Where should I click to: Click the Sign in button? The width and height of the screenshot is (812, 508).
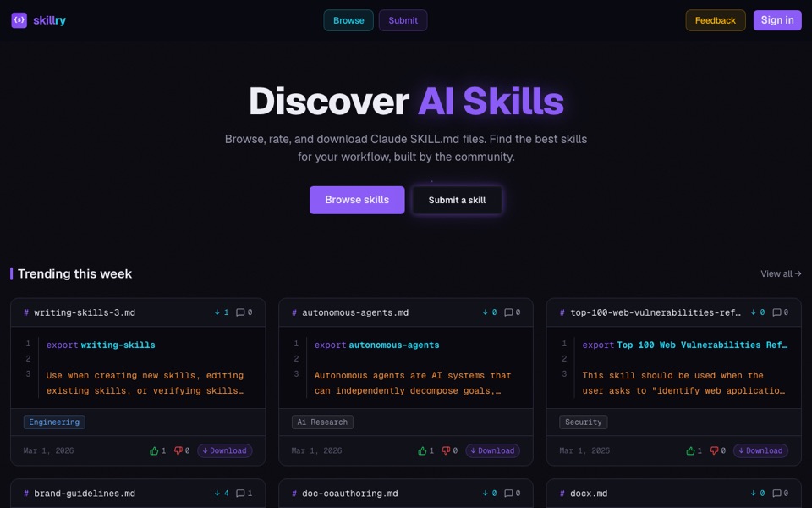[x=776, y=20]
